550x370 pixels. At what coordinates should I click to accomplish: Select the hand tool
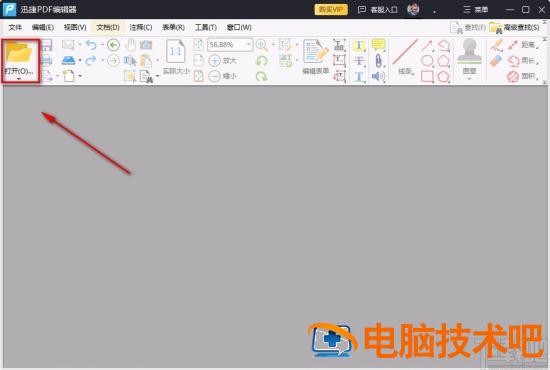click(x=131, y=45)
